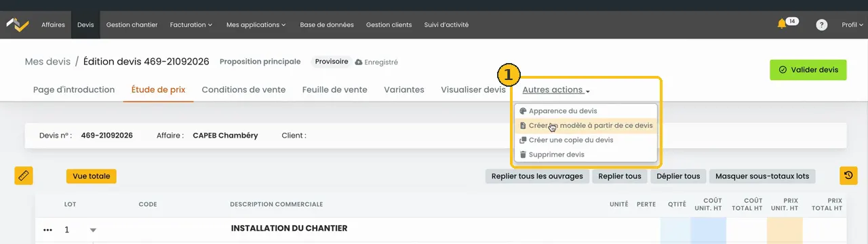The image size is (868, 244).
Task: Open the three-dots menu of lot 1
Action: click(x=47, y=230)
